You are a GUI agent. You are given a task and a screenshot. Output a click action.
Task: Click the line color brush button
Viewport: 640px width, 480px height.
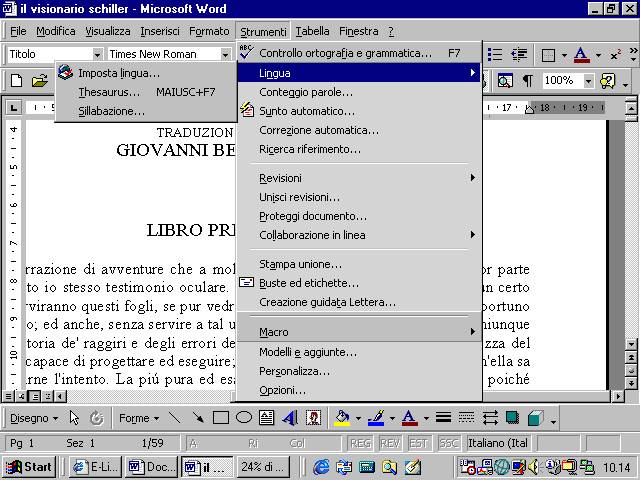coord(376,418)
